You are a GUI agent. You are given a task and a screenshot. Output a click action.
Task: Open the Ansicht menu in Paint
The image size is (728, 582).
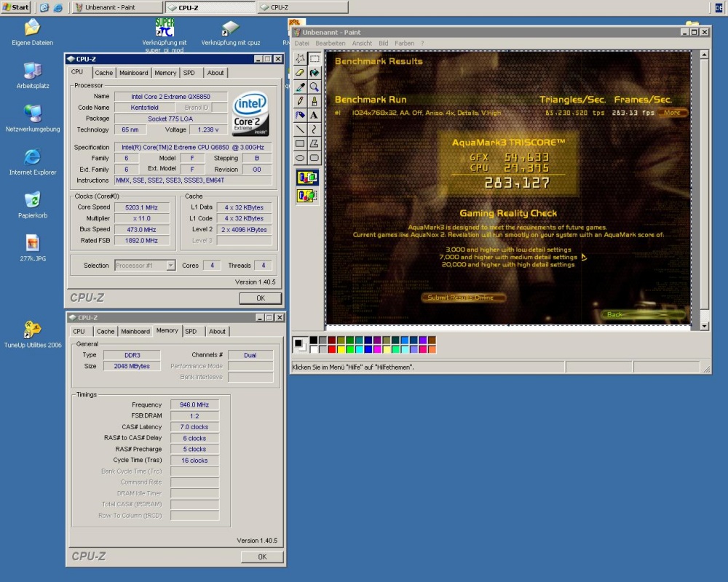click(362, 43)
